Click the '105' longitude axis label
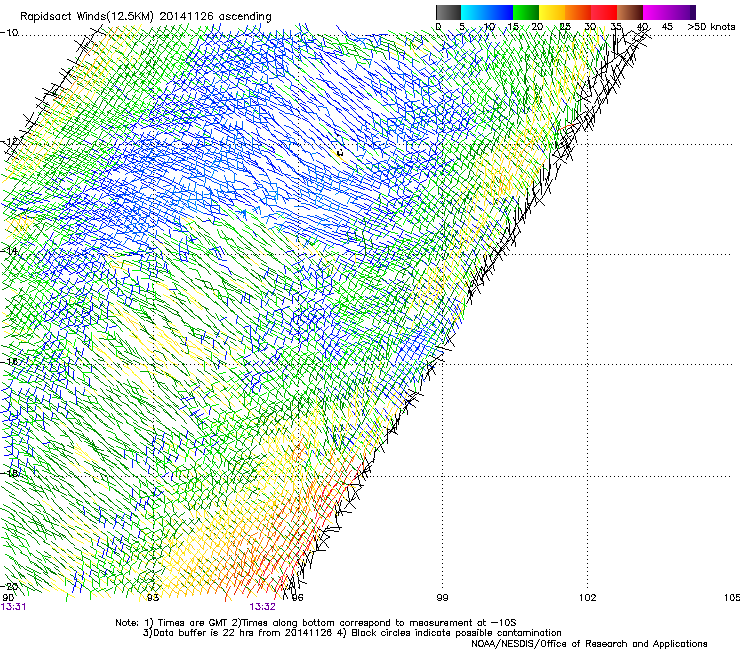Image resolution: width=740 pixels, height=650 pixels. coord(732,598)
